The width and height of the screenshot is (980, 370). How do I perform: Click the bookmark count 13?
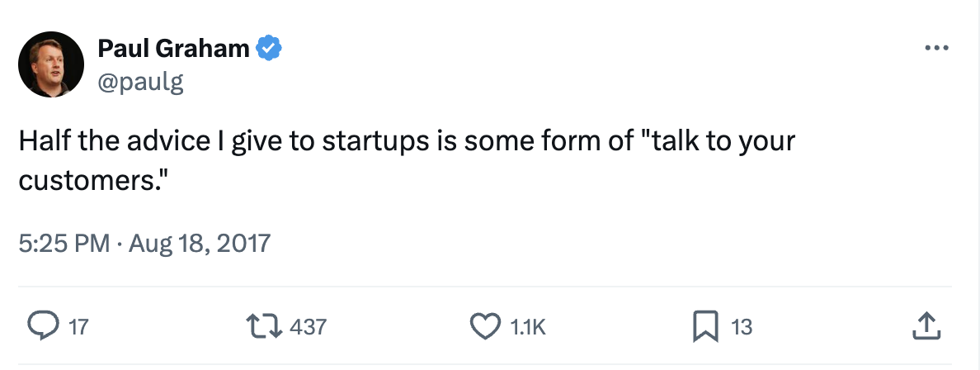pos(742,327)
